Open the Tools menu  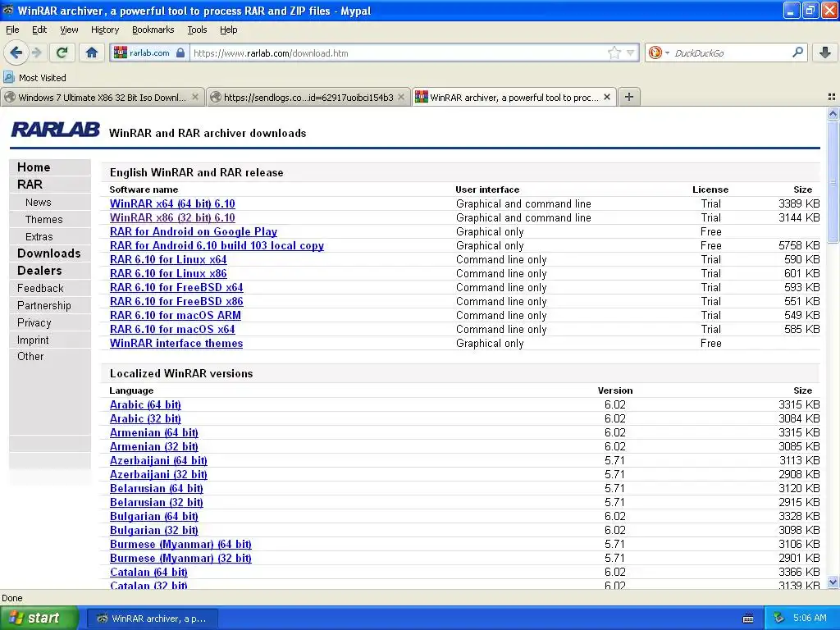197,30
